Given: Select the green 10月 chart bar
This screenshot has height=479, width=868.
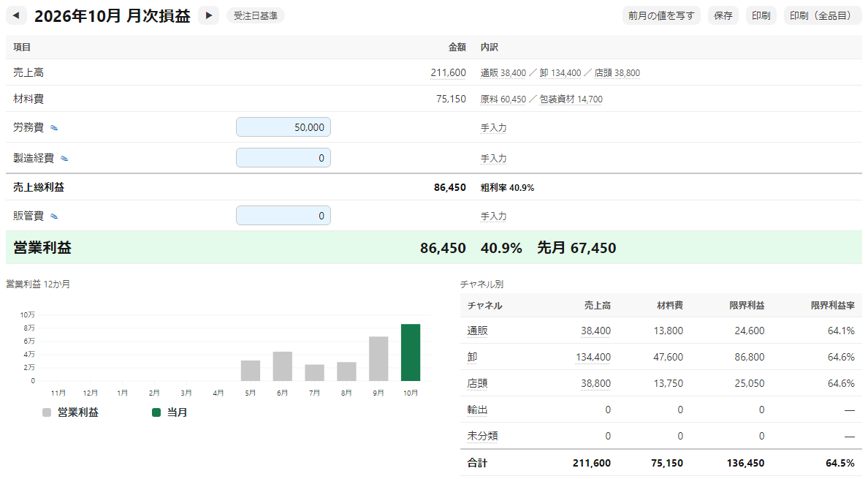Looking at the screenshot, I should [411, 352].
